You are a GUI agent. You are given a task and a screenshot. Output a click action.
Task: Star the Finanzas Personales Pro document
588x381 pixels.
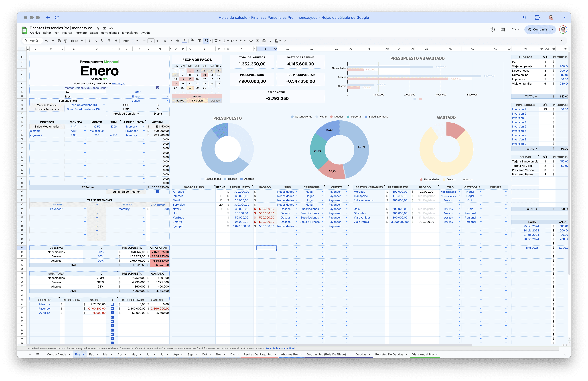click(98, 28)
